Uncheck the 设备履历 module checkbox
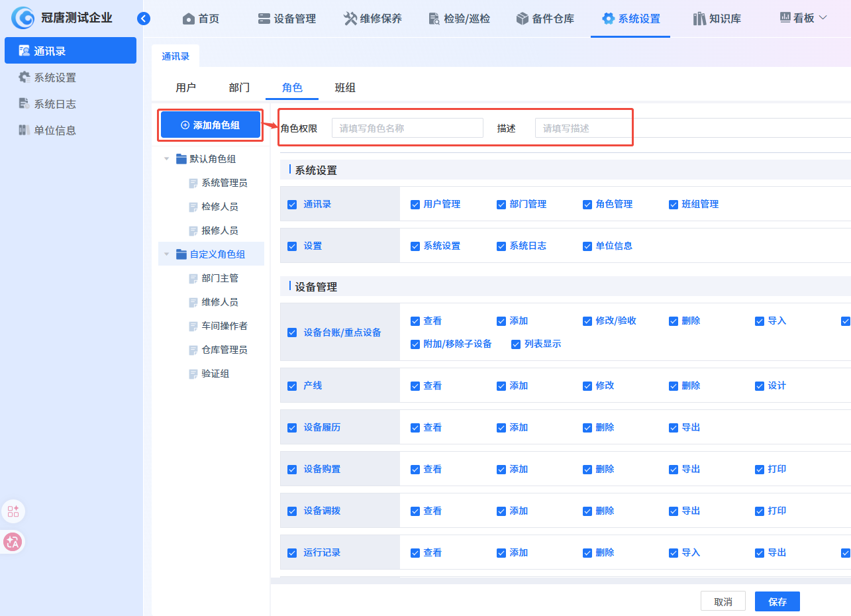Image resolution: width=851 pixels, height=616 pixels. coord(292,428)
